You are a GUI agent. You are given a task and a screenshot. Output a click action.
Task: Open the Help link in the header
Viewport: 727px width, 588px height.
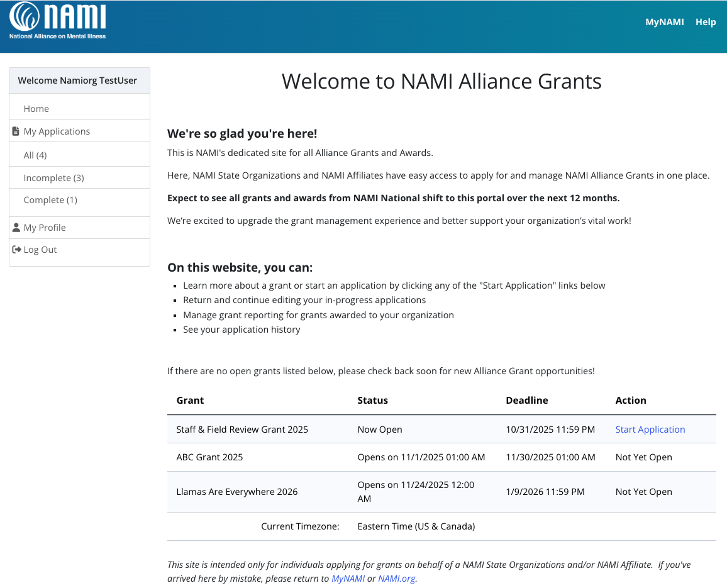(705, 22)
